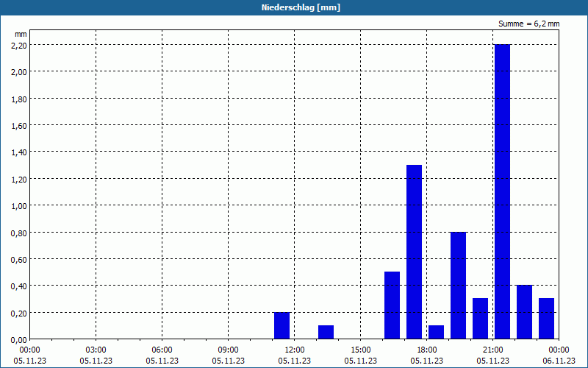Click the 0,40 mm bar after 22:00

(x=524, y=312)
